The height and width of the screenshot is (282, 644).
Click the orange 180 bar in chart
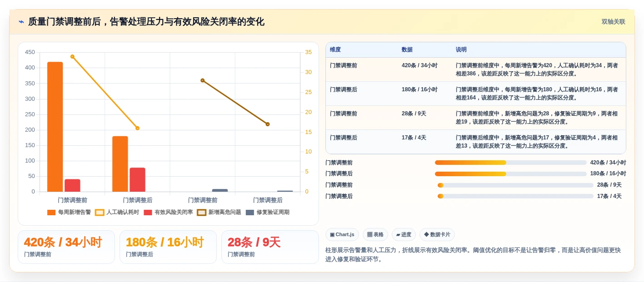click(x=120, y=164)
